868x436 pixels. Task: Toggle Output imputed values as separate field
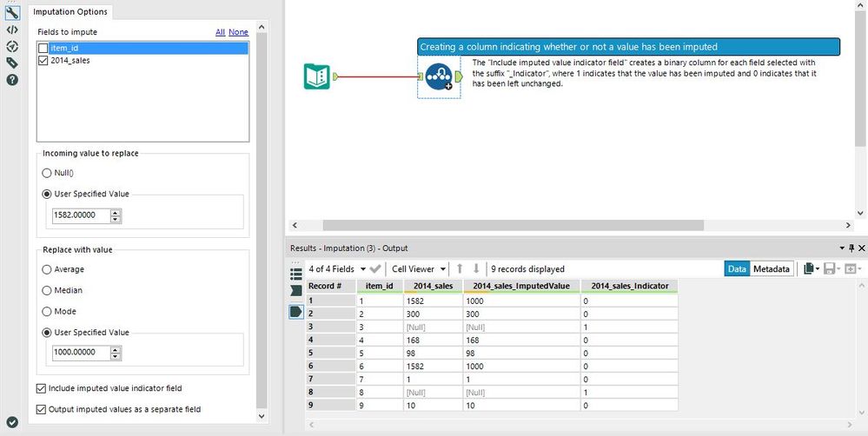click(41, 409)
